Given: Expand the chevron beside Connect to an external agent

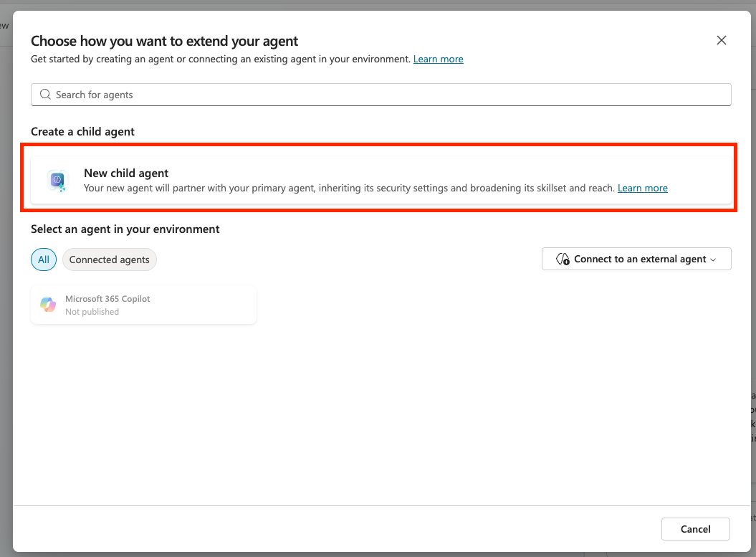Looking at the screenshot, I should click(713, 260).
